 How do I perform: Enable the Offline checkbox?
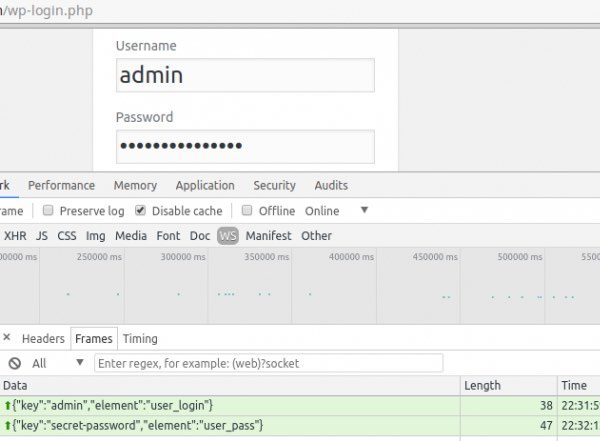click(x=247, y=211)
